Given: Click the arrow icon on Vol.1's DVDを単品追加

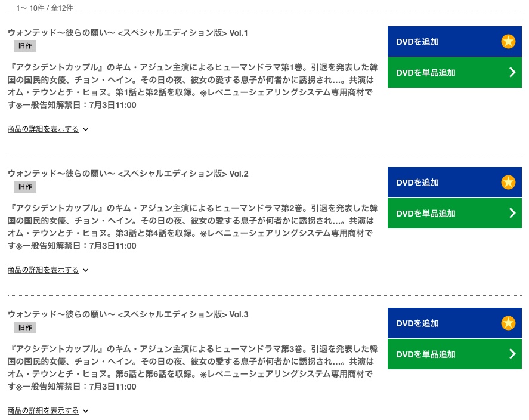Looking at the screenshot, I should pos(512,72).
